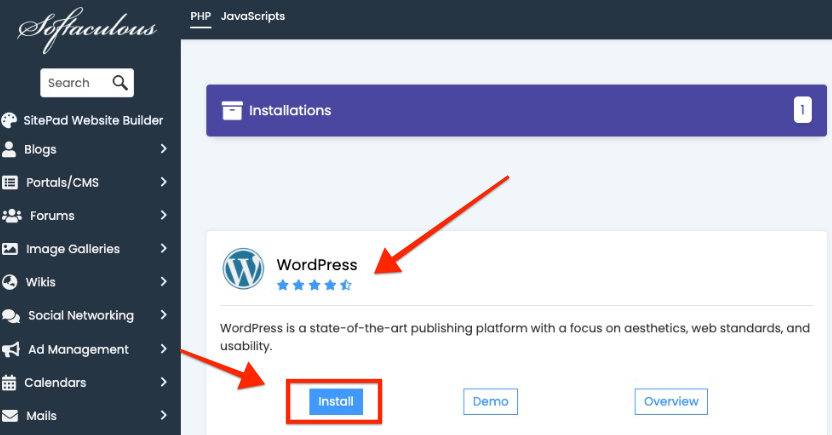832x435 pixels.
Task: Click the Install button for WordPress
Action: (x=336, y=402)
